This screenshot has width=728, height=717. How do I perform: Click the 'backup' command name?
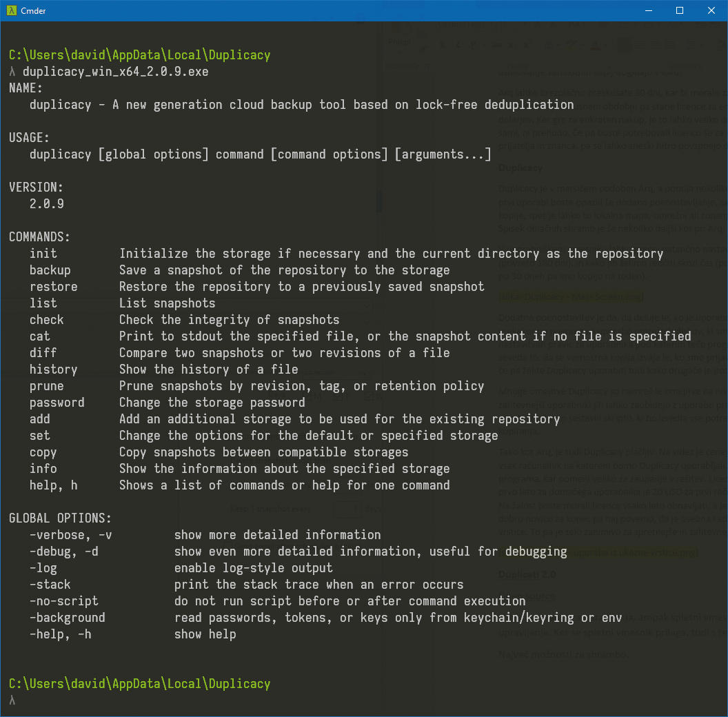point(50,270)
